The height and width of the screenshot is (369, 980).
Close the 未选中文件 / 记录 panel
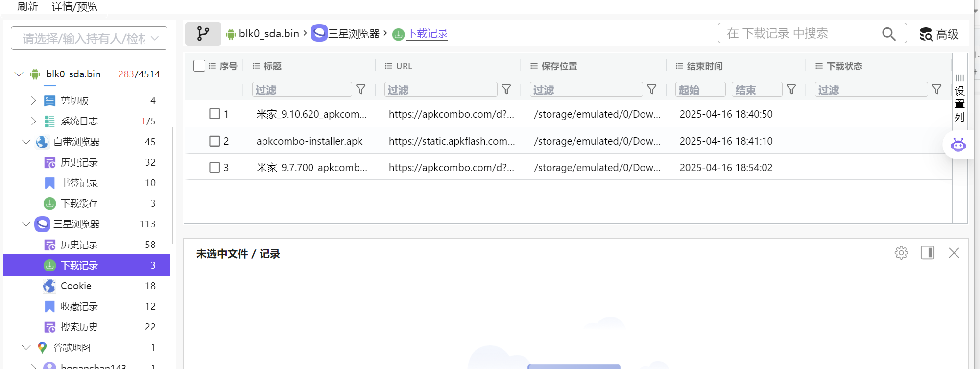coord(954,253)
